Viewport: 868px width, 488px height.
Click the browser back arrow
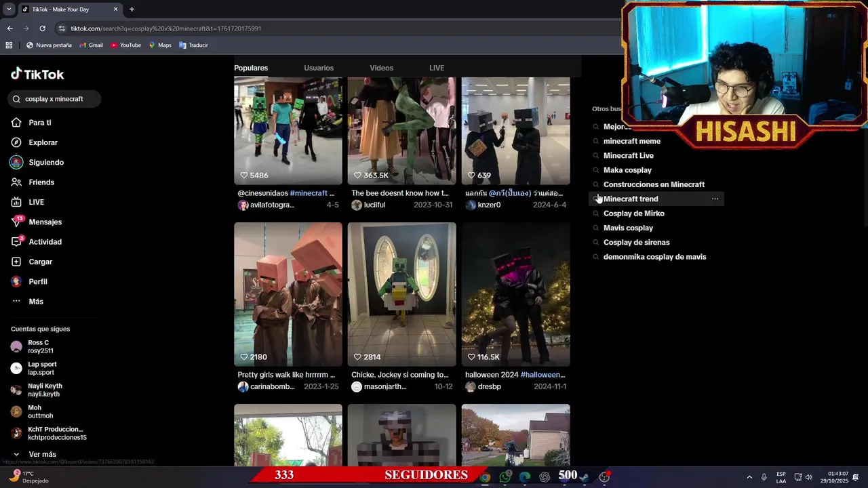click(9, 28)
